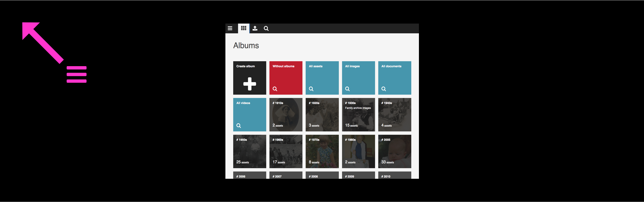Open the # 1940s album thumbnail

coord(395,115)
